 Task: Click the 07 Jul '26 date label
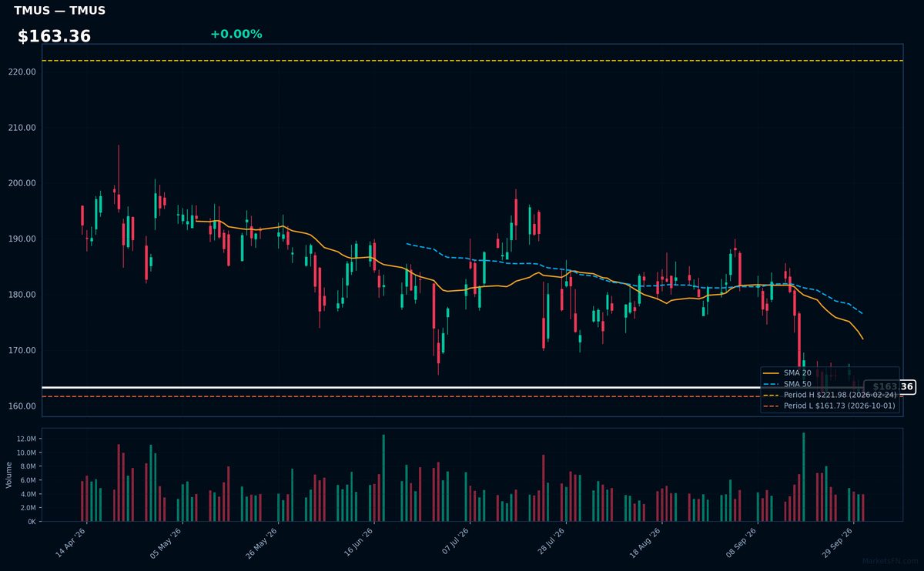454,542
